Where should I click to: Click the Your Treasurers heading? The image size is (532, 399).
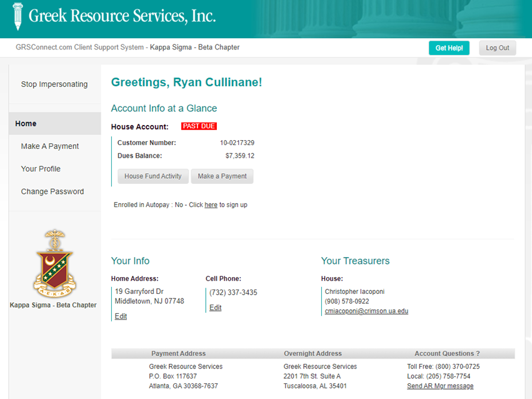pos(355,261)
